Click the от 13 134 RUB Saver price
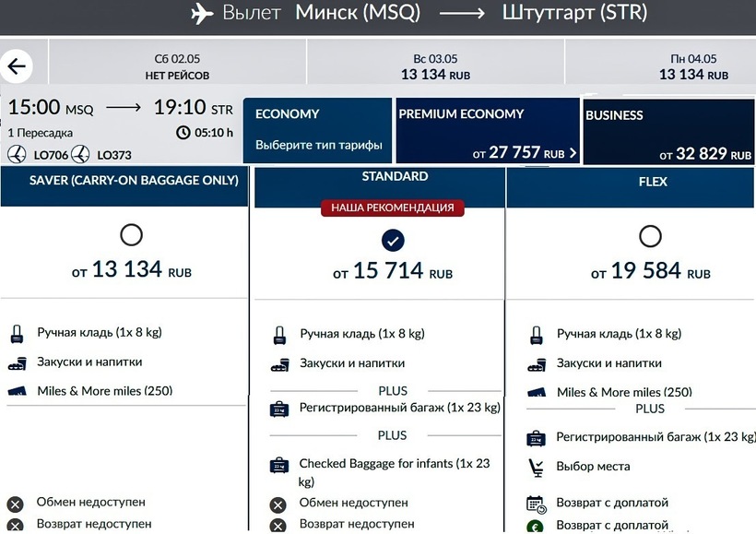Screen dimensions: 756x534 (132, 269)
